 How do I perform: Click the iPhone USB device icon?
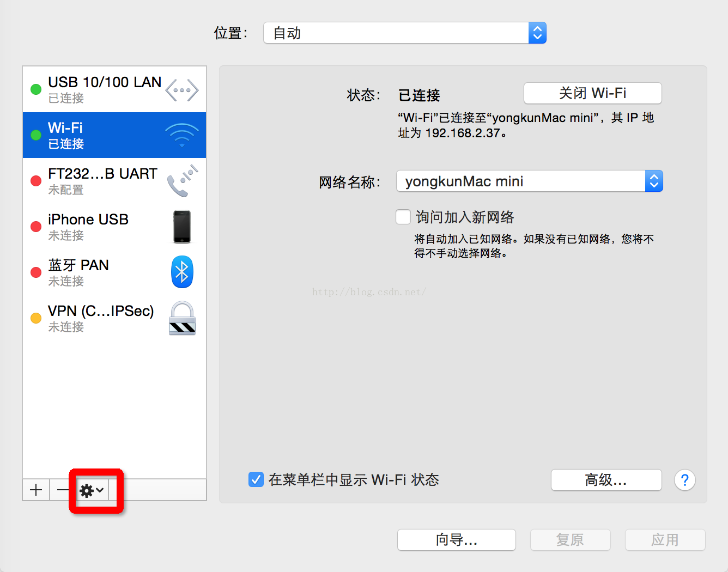182,227
